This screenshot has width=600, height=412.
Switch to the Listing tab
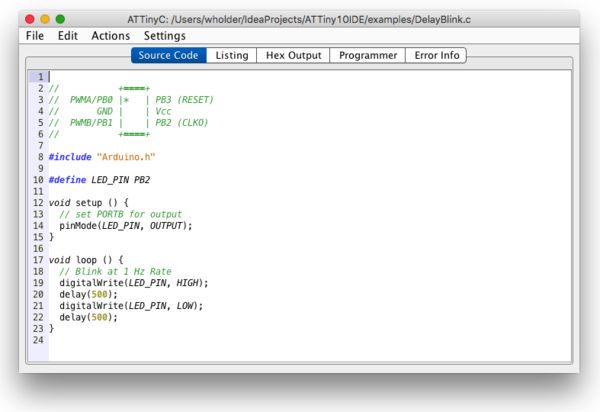[x=231, y=55]
